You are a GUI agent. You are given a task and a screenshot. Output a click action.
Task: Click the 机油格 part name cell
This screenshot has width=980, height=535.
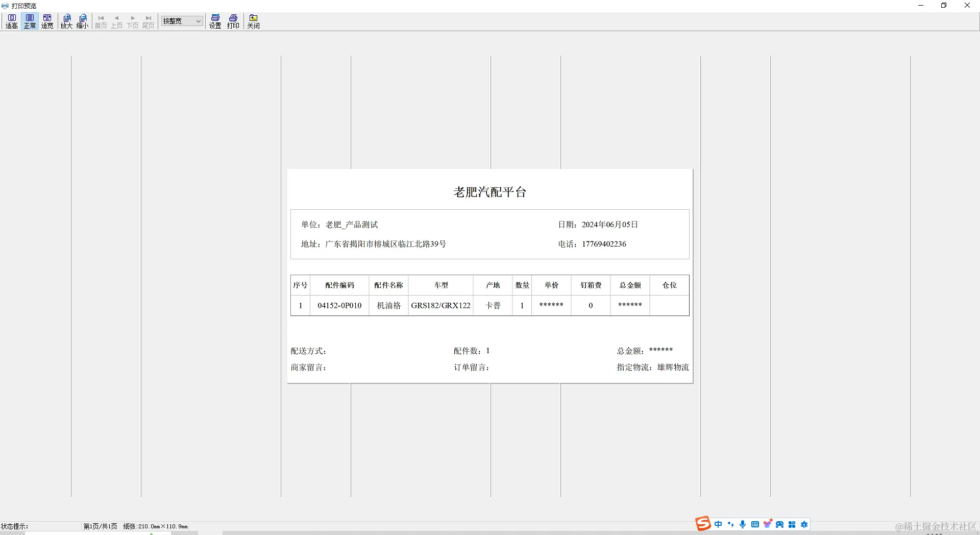click(388, 305)
